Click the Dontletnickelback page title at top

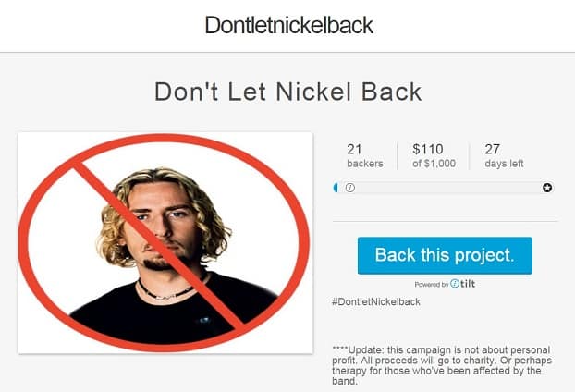click(289, 25)
